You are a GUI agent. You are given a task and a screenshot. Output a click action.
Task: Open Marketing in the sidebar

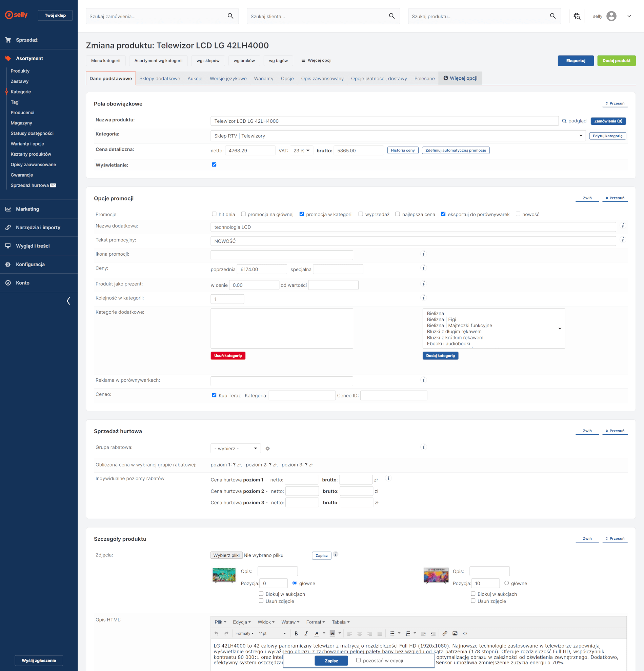[27, 209]
